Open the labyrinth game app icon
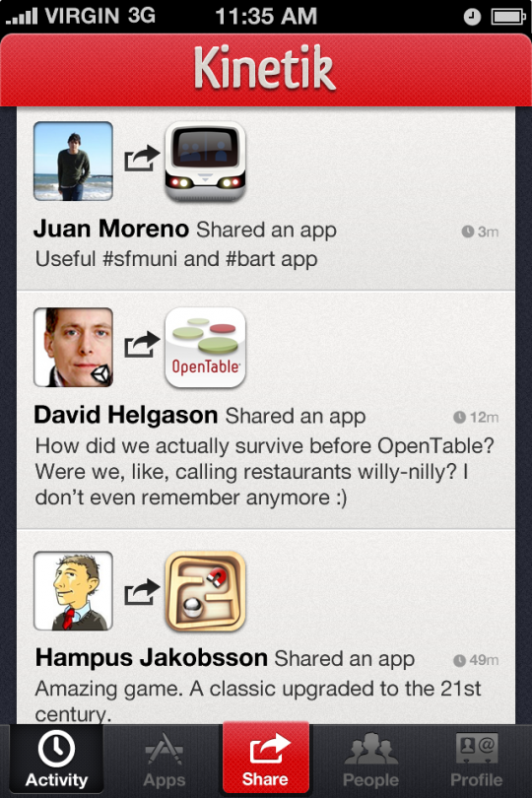The height and width of the screenshot is (798, 532). 205,591
